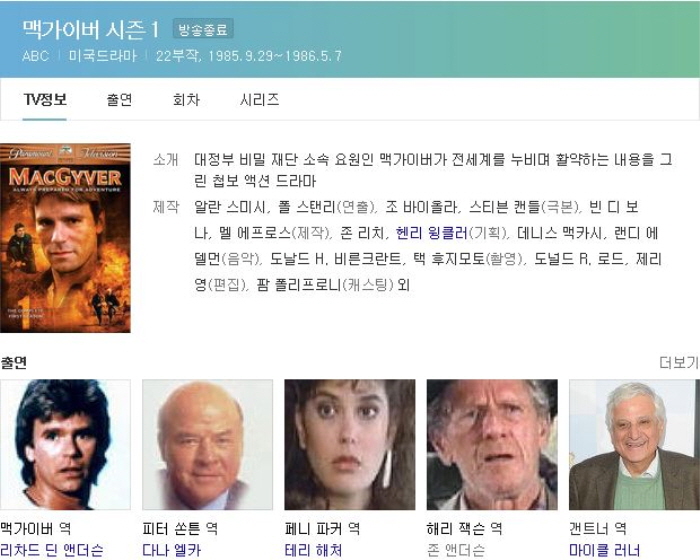Click the 방송종료 status badge
700x560 pixels.
203,30
